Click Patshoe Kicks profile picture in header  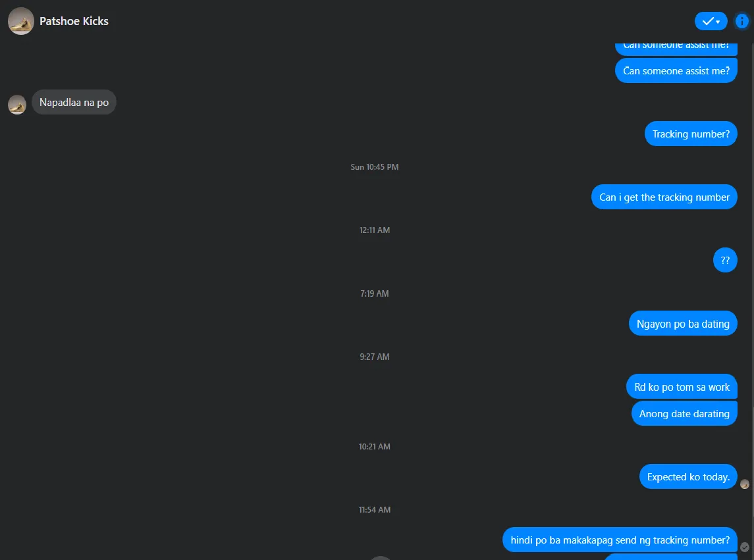click(20, 21)
